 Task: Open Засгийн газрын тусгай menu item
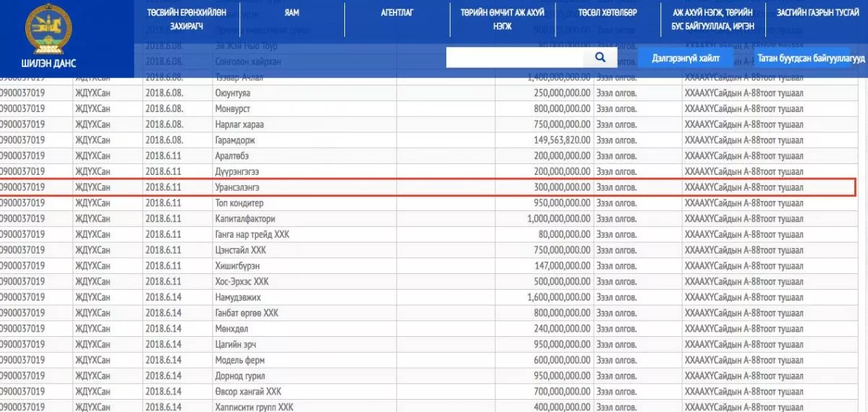pos(817,13)
